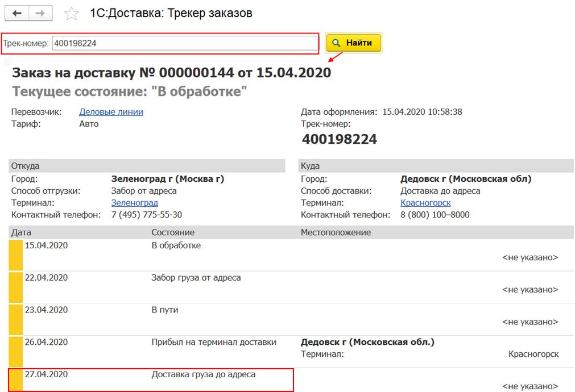Click the forward navigation arrow

click(x=40, y=13)
